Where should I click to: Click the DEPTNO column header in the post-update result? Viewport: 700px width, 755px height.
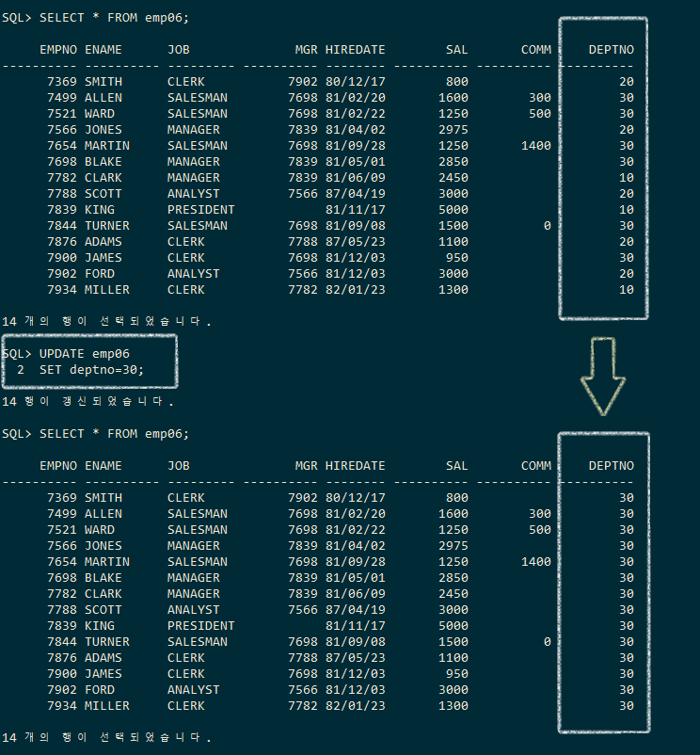pos(611,466)
